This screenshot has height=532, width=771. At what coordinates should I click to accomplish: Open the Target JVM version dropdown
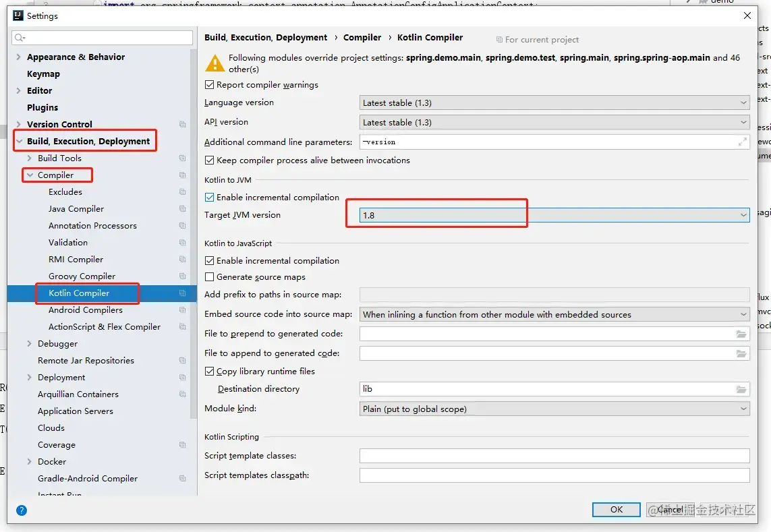pos(554,215)
